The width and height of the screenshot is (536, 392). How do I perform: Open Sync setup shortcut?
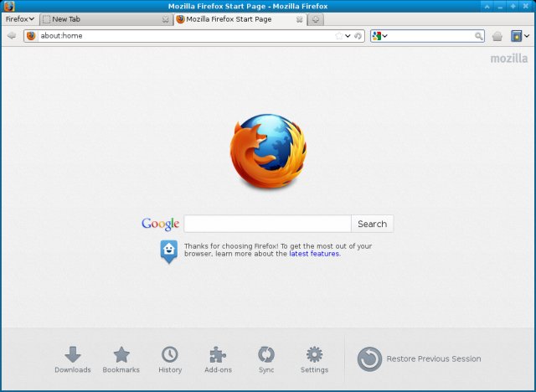(266, 360)
